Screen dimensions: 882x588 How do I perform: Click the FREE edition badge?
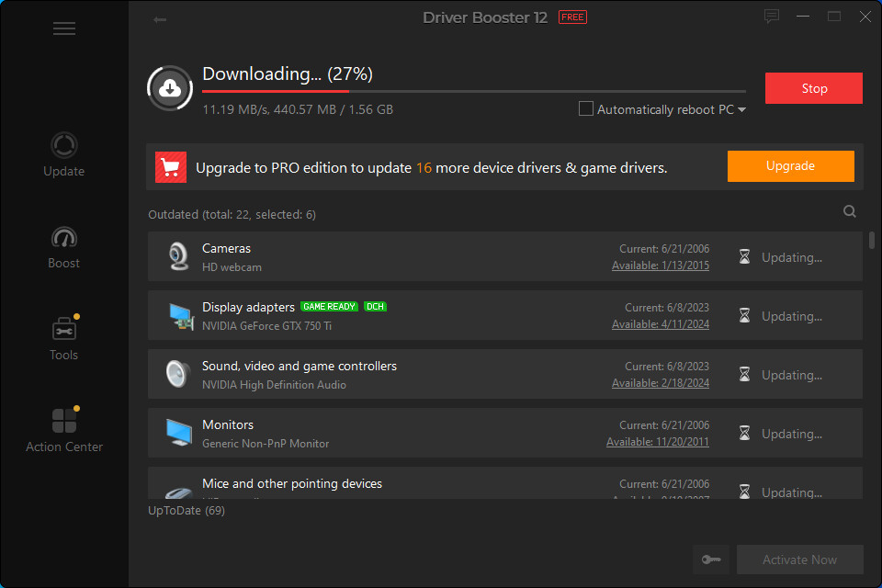point(572,17)
